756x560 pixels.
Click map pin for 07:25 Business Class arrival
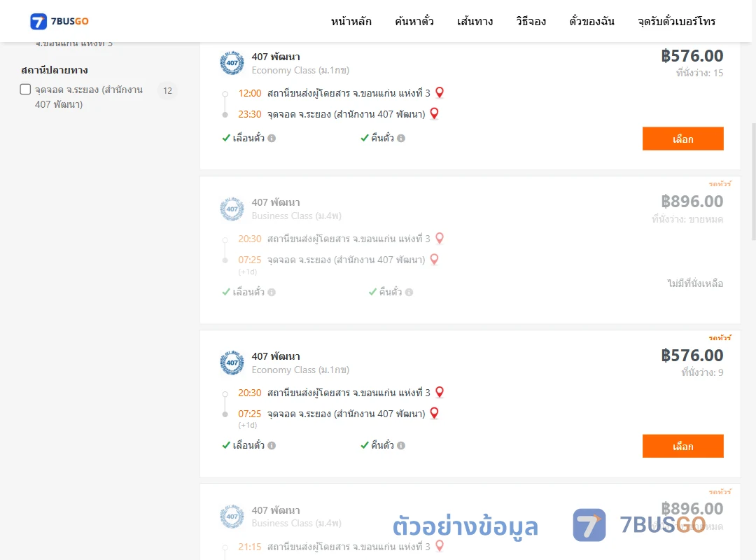coord(434,260)
